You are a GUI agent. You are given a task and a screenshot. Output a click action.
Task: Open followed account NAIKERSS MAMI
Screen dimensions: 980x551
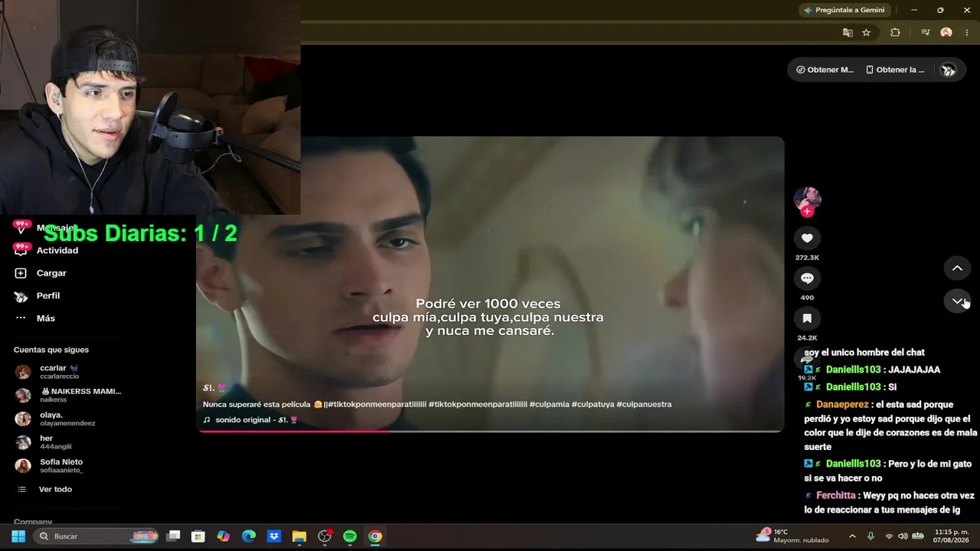69,395
